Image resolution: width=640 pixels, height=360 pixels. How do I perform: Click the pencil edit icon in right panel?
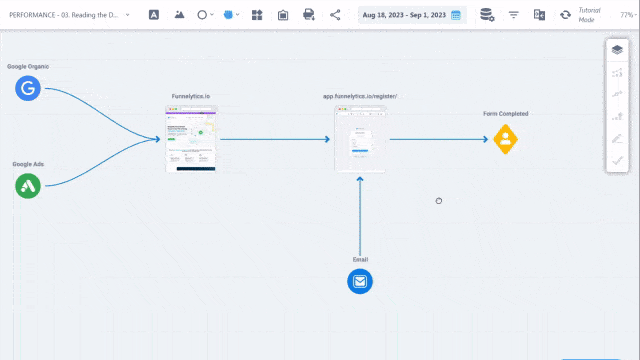[617, 139]
